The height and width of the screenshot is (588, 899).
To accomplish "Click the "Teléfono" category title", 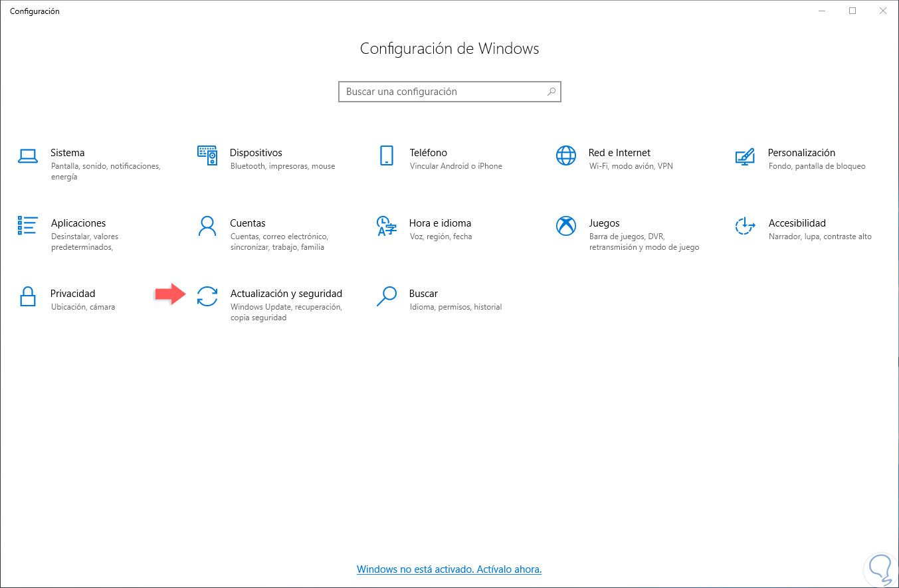I will (429, 153).
